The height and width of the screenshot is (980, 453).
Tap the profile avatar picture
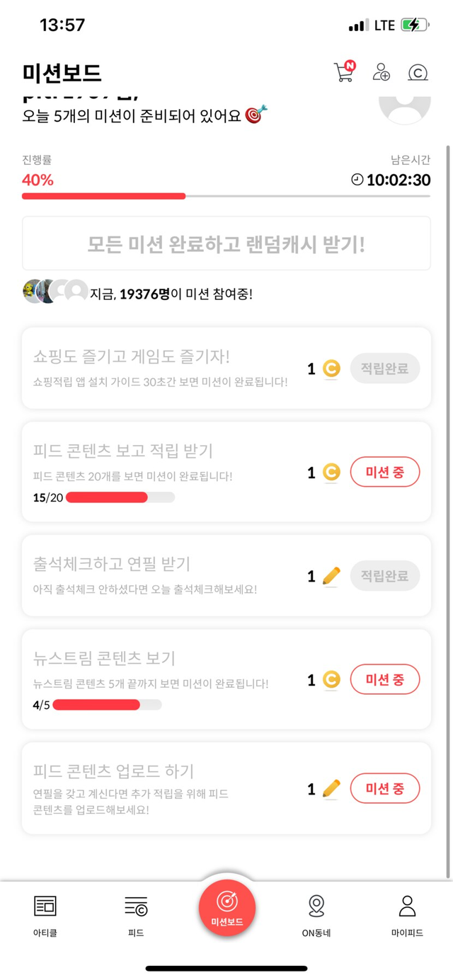tap(405, 106)
